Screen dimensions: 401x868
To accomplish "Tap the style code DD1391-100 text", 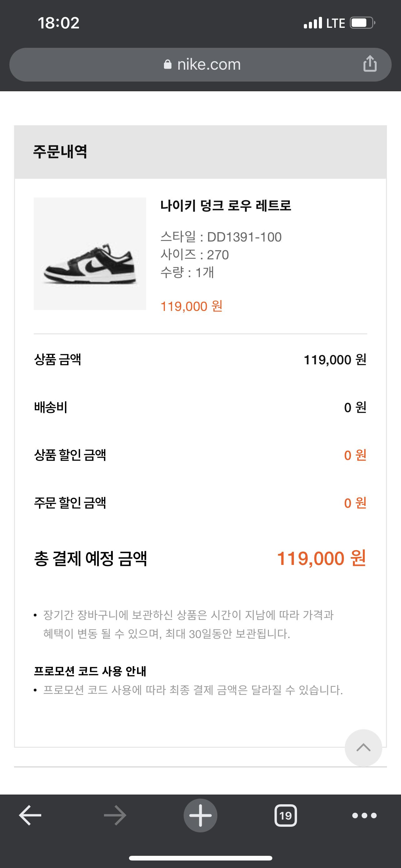I will pyautogui.click(x=244, y=237).
